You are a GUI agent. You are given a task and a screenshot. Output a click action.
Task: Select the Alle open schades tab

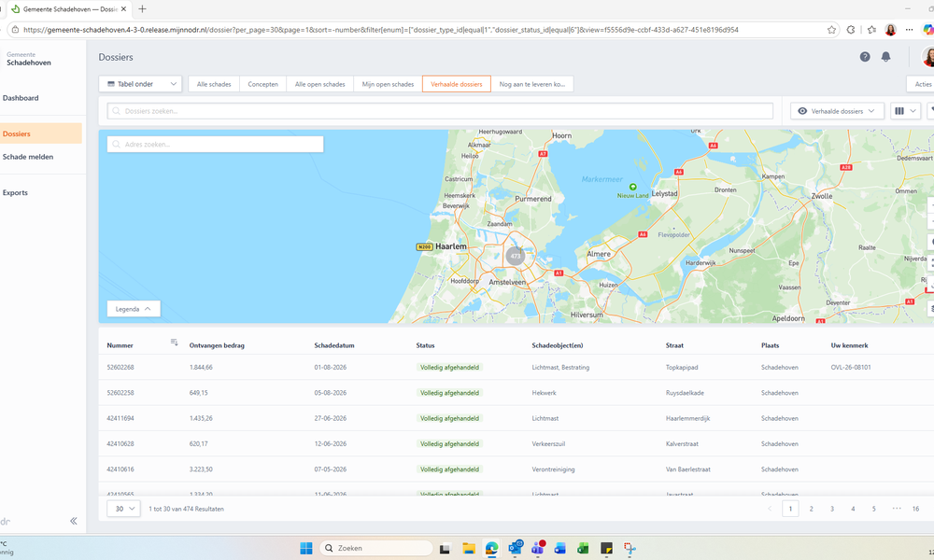pyautogui.click(x=319, y=84)
